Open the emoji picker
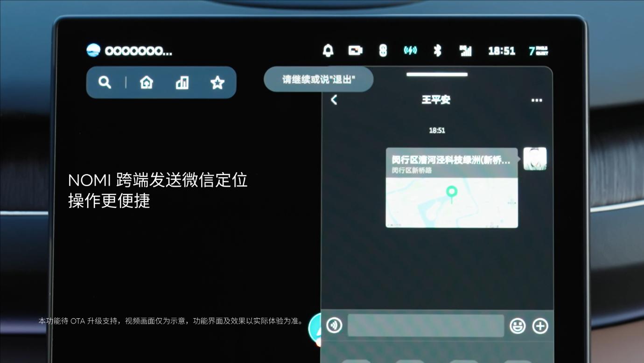The image size is (644, 363). tap(517, 326)
